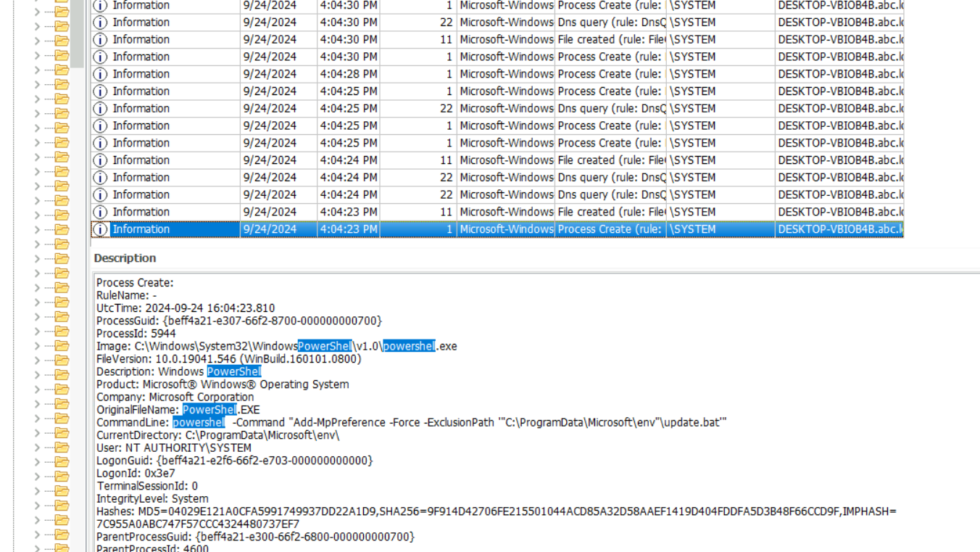Click the ProcessGuid line in the description

[x=238, y=321]
